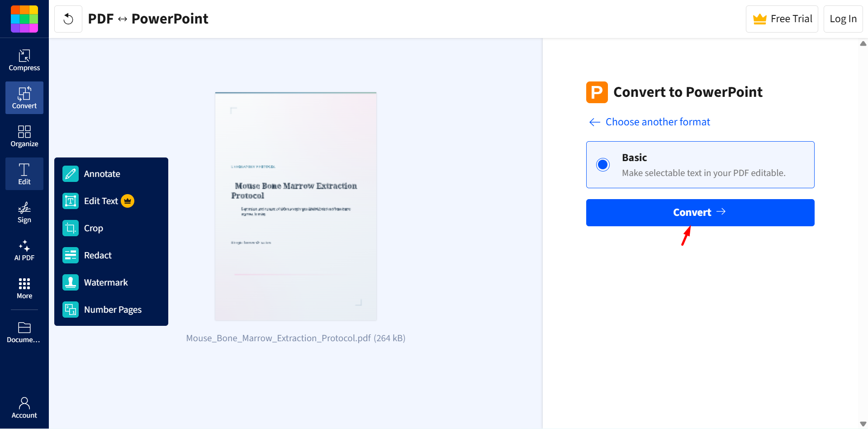Open the Compress tool in sidebar
The height and width of the screenshot is (429, 868).
pos(24,60)
